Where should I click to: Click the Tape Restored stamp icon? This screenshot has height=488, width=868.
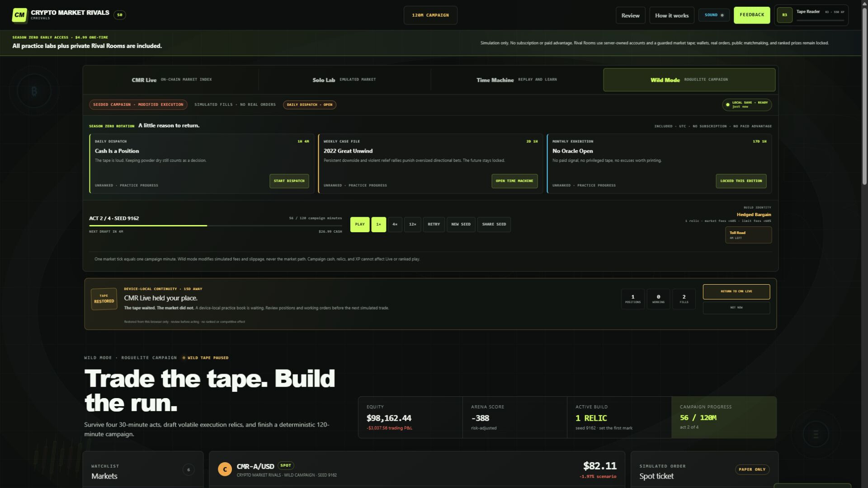pos(104,299)
